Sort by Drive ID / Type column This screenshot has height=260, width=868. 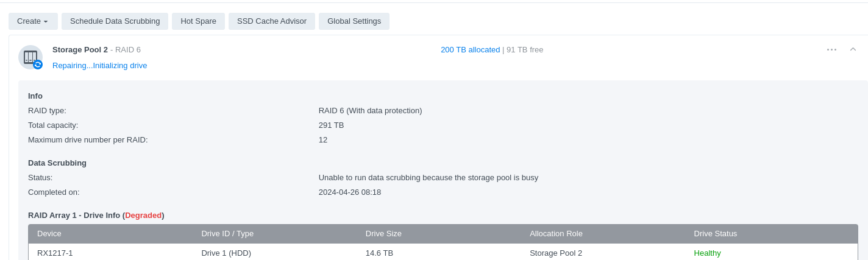coord(227,234)
